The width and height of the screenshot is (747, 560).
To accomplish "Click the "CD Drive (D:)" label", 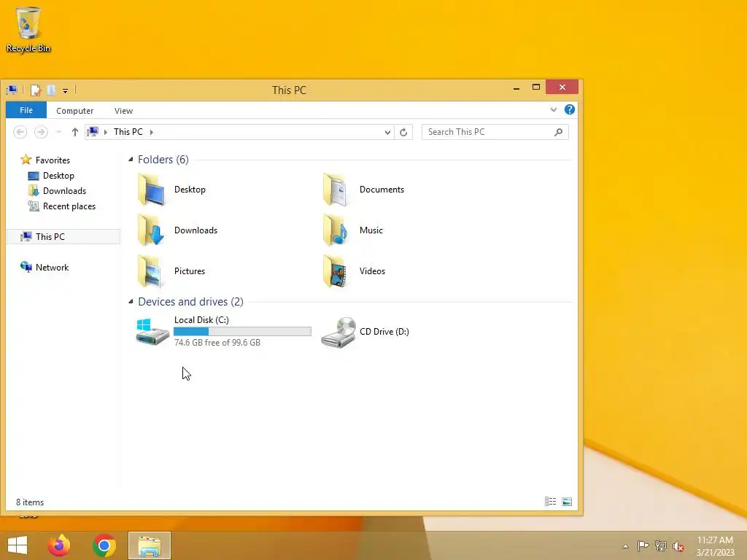I will pos(384,332).
